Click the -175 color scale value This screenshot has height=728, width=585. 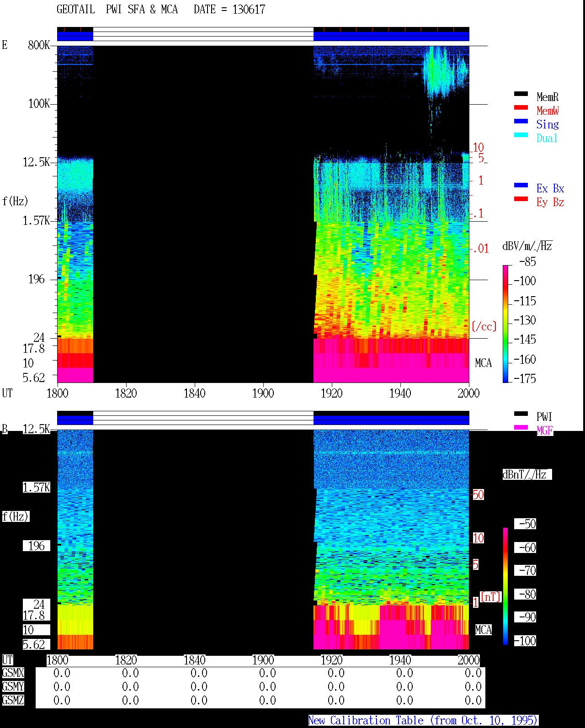[525, 378]
